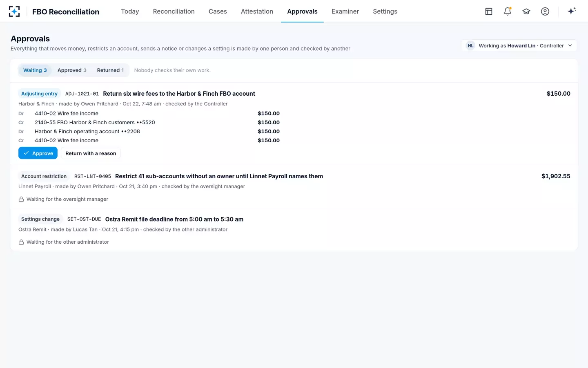588x368 pixels.
Task: Switch to the Approved 3 filter
Action: click(x=72, y=70)
